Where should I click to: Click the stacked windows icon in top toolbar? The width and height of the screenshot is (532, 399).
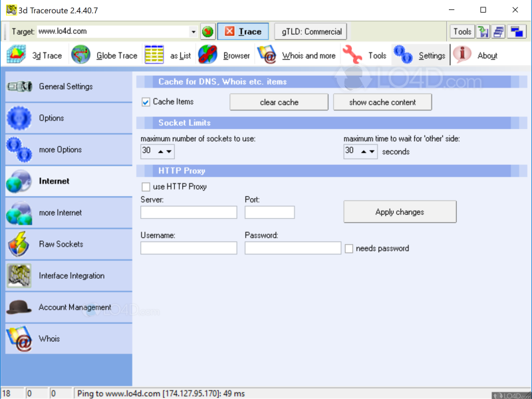point(499,31)
